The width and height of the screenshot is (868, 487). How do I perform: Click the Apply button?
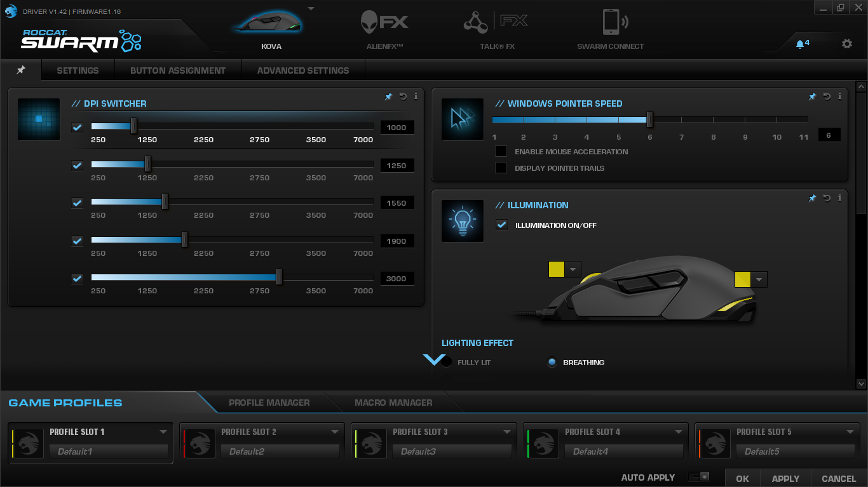[785, 479]
